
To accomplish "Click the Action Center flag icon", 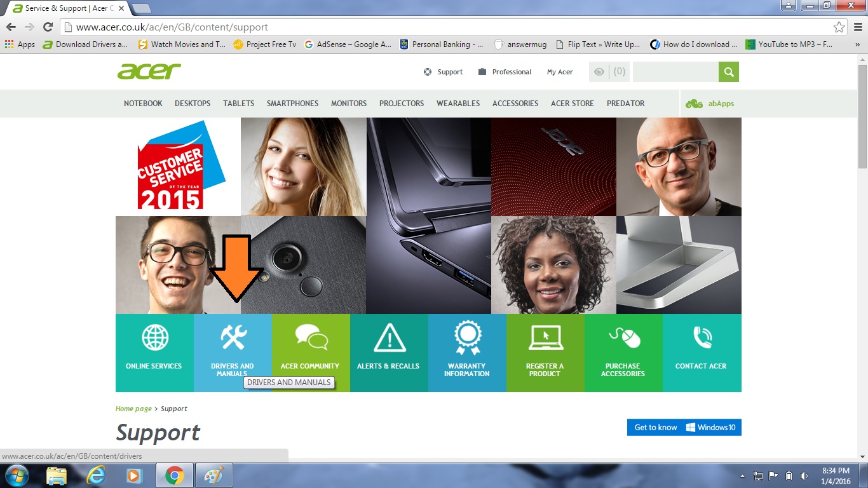I will (773, 476).
